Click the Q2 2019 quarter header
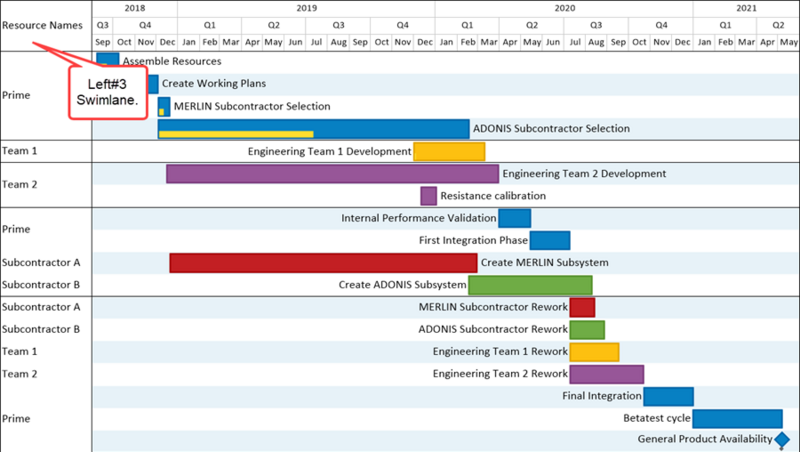 coord(274,25)
